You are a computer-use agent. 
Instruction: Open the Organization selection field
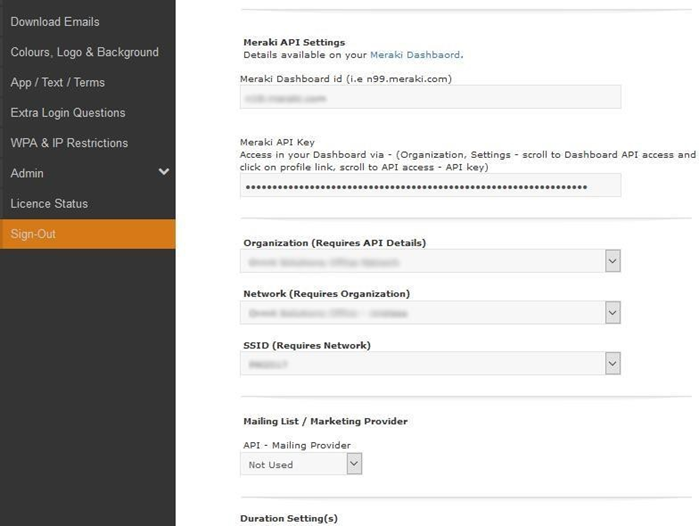[421, 261]
